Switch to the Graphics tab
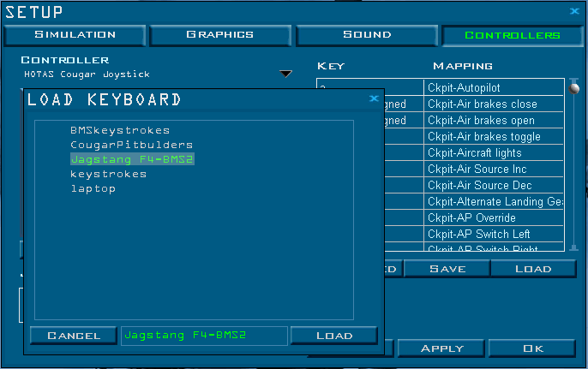The image size is (588, 369). coord(220,35)
